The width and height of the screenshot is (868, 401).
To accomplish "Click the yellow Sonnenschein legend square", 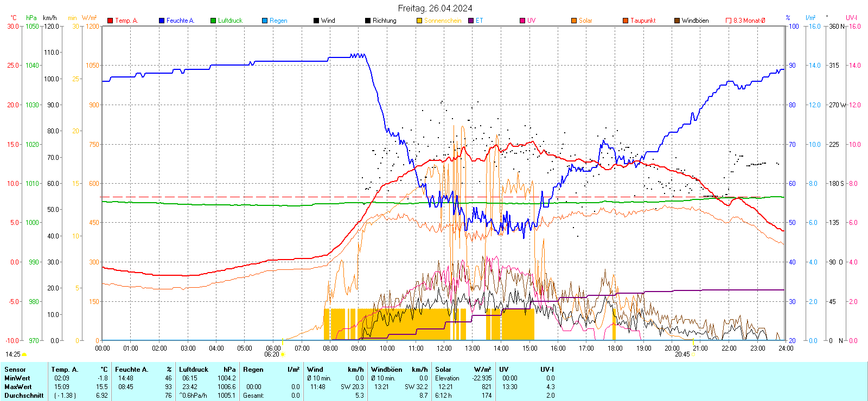I will click(x=419, y=21).
